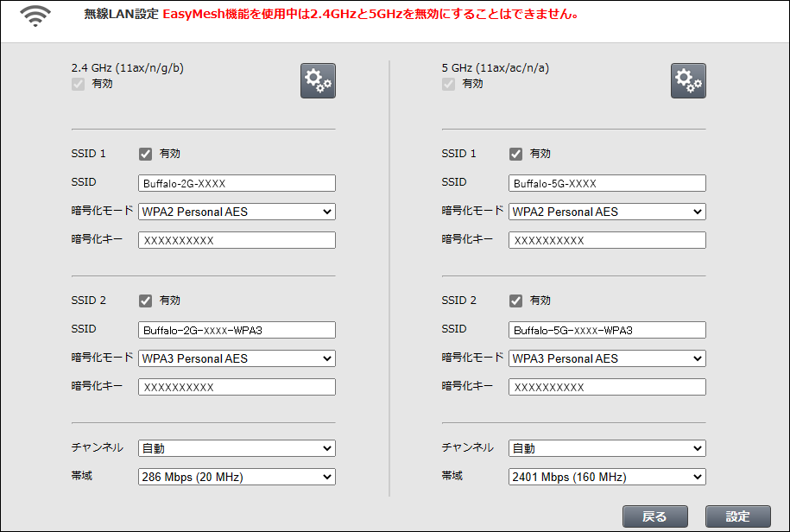Expand 5 GHz SSID 2 WPA3 encryption dropdown
This screenshot has width=790, height=532.
[x=607, y=358]
